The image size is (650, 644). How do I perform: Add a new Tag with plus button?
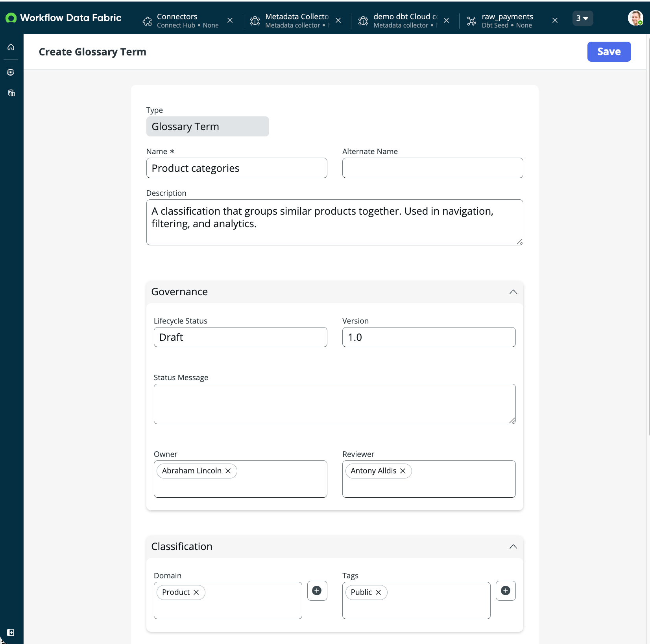(506, 591)
